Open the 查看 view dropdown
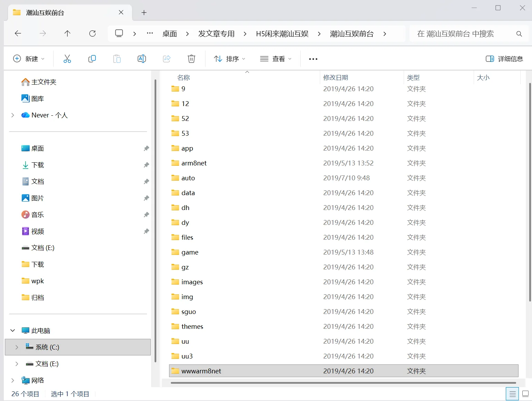532x401 pixels. pos(276,59)
